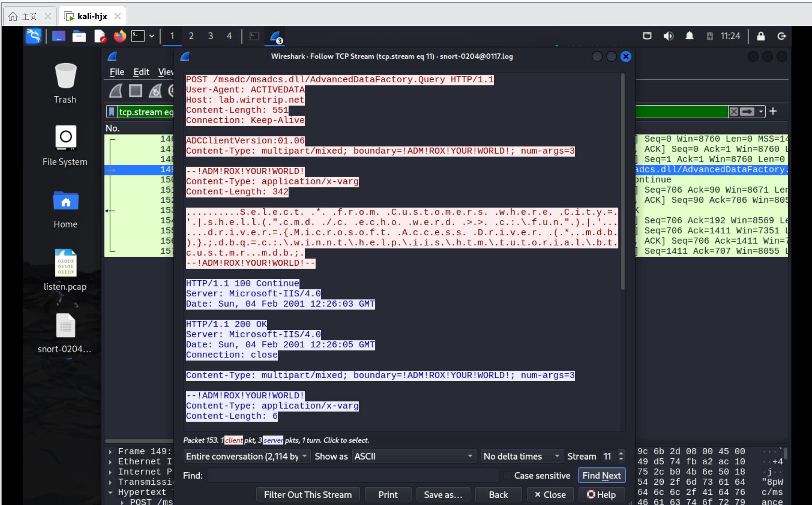Open display filter history dropdown arrow
The image size is (812, 505).
761,111
